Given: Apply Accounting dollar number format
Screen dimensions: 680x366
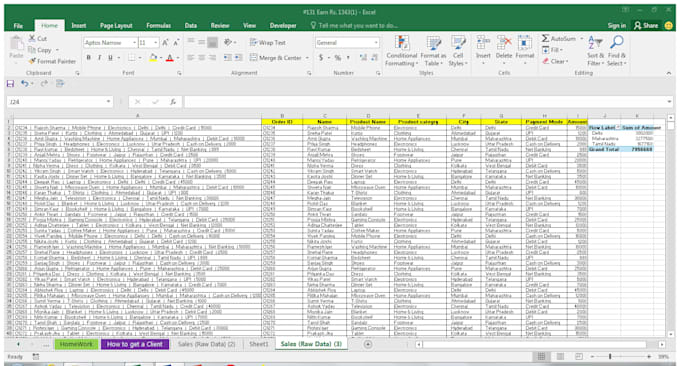Looking at the screenshot, I should pos(321,58).
